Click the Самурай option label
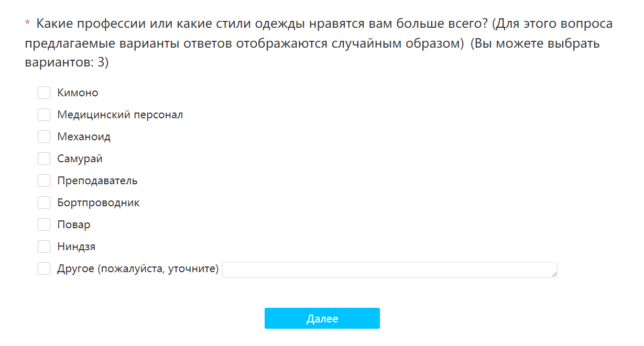 click(x=80, y=159)
